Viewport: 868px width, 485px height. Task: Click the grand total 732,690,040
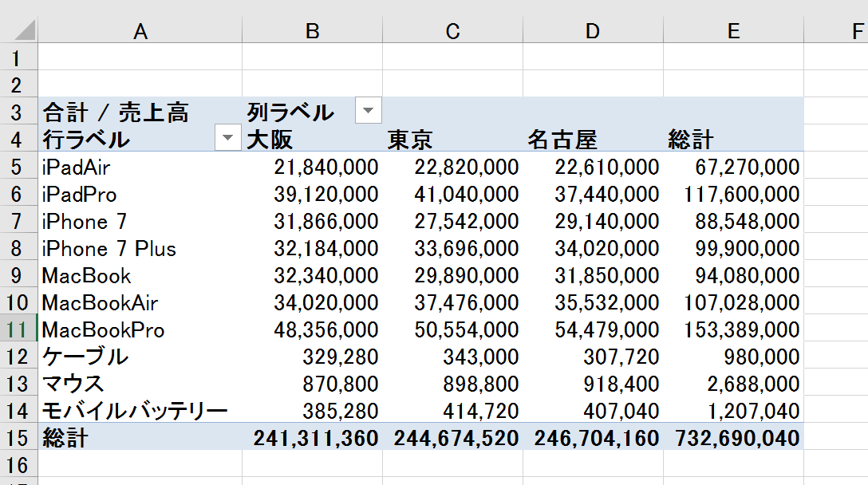[x=737, y=439]
